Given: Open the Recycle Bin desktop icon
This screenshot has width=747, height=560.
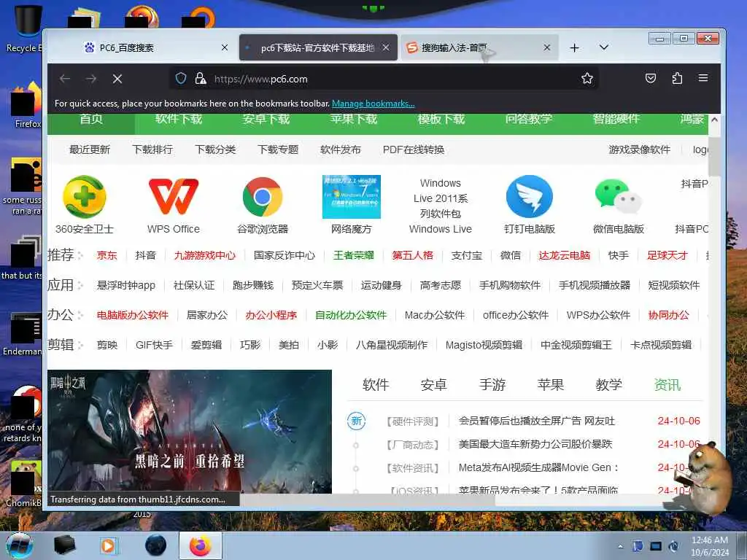Looking at the screenshot, I should click(27, 28).
